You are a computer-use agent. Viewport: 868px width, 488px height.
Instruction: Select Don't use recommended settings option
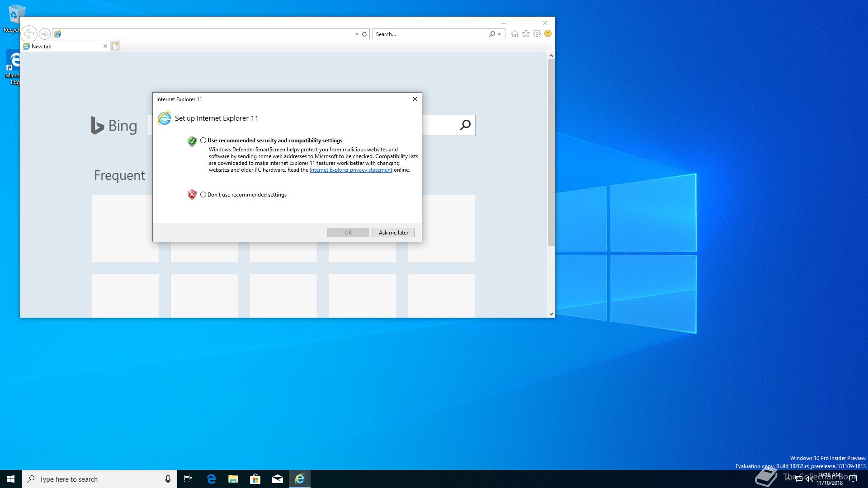point(243,195)
